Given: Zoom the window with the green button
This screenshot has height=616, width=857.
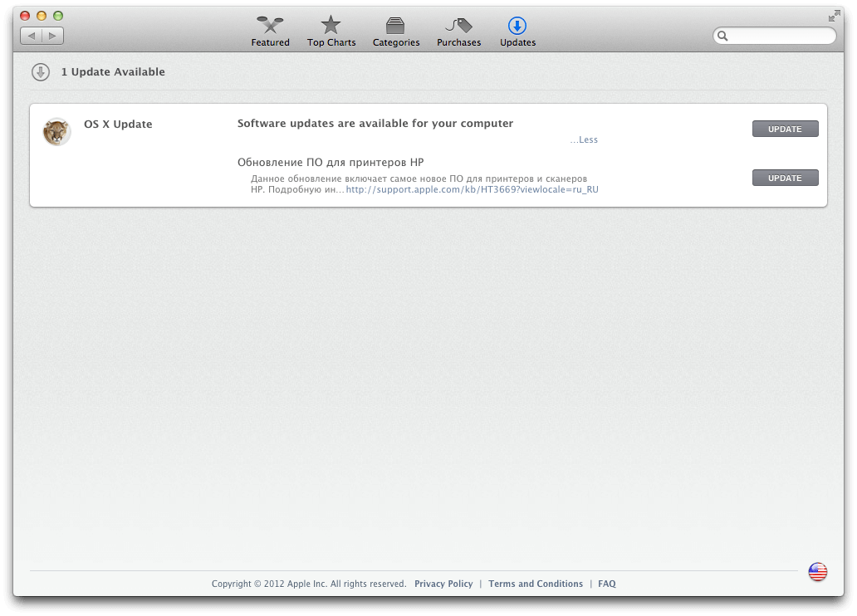Looking at the screenshot, I should (x=58, y=16).
